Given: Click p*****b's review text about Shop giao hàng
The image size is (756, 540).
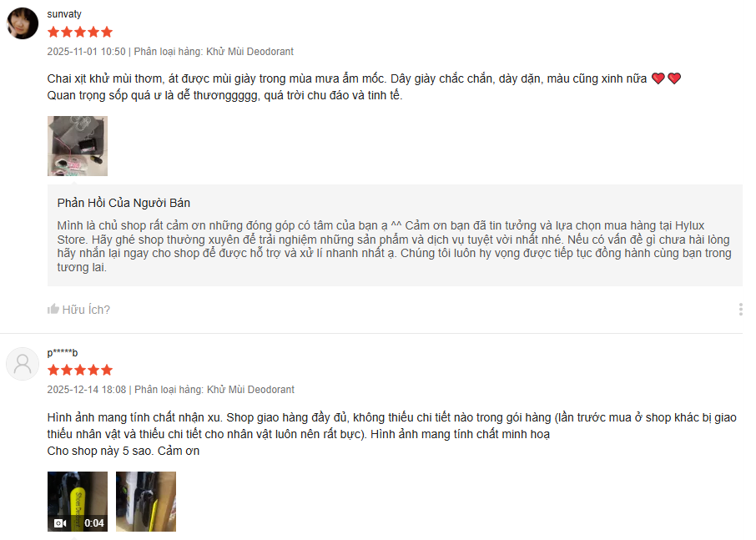Looking at the screenshot, I should pyautogui.click(x=392, y=434).
